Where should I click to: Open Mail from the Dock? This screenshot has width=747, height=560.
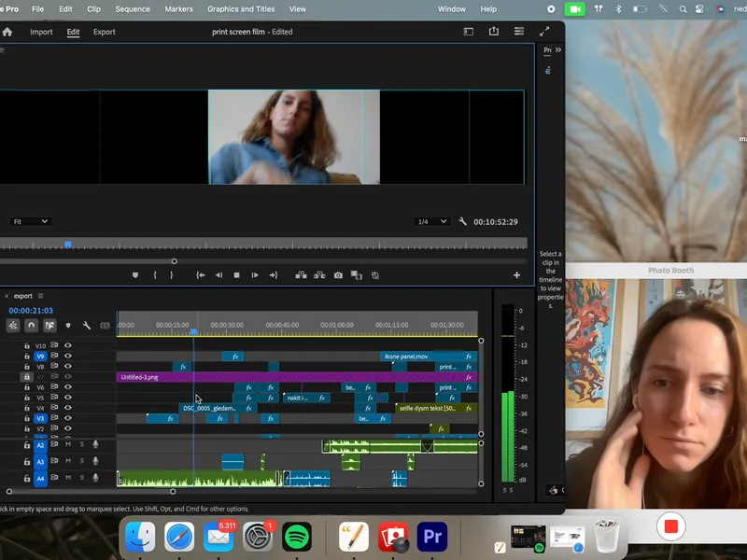coord(218,538)
